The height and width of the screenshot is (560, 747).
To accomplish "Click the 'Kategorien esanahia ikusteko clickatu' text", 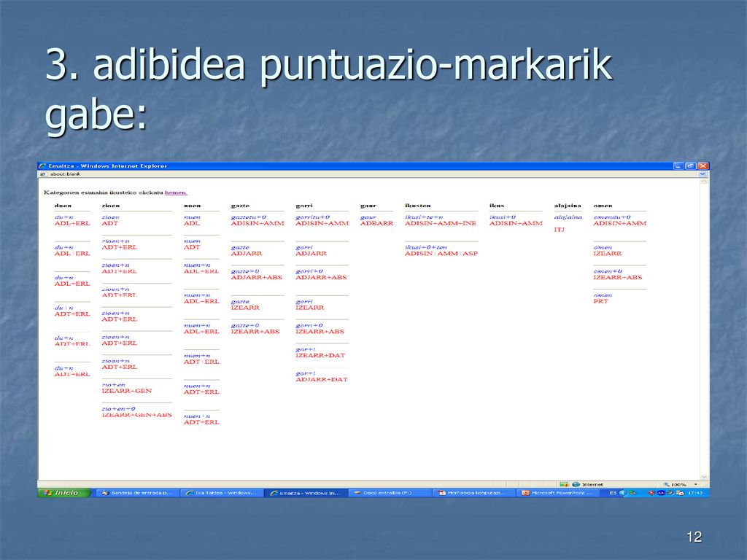I will 104,192.
